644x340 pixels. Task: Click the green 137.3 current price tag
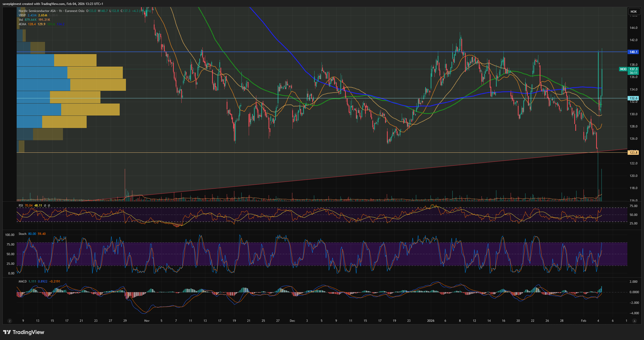(633, 69)
